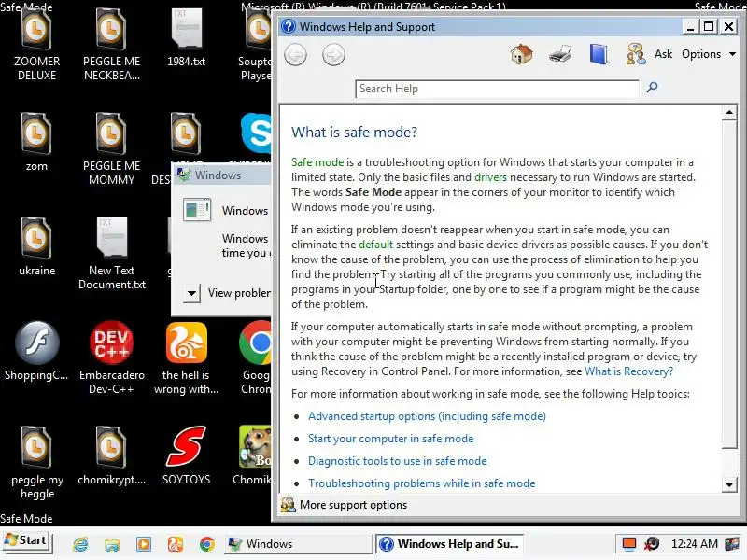
Task: Select the SOYTOYS desktop icon
Action: [186, 456]
